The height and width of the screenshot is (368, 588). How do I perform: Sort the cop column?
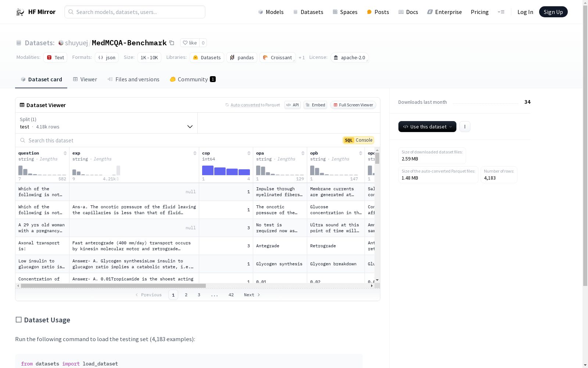point(249,153)
